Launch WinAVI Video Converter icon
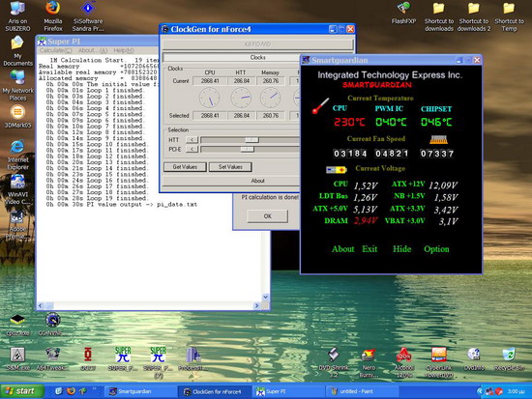This screenshot has width=532, height=399. click(17, 189)
